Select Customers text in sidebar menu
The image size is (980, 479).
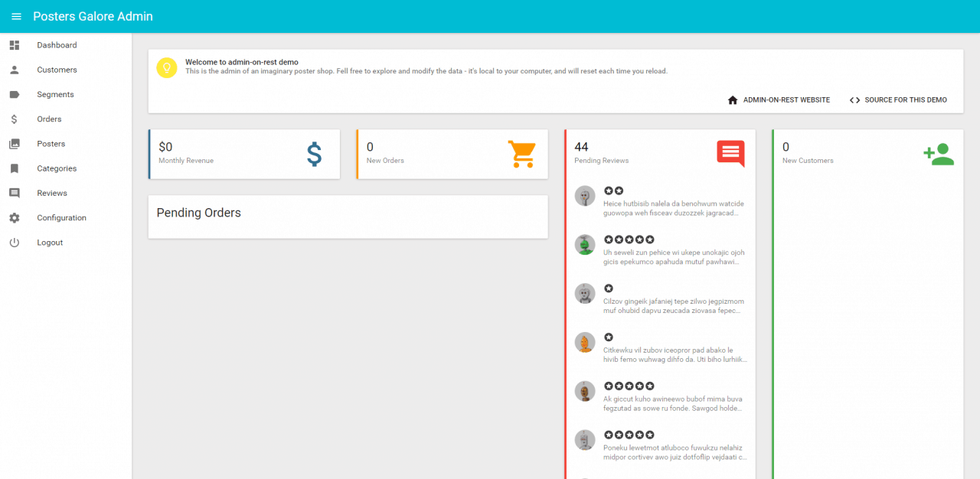pyautogui.click(x=57, y=70)
